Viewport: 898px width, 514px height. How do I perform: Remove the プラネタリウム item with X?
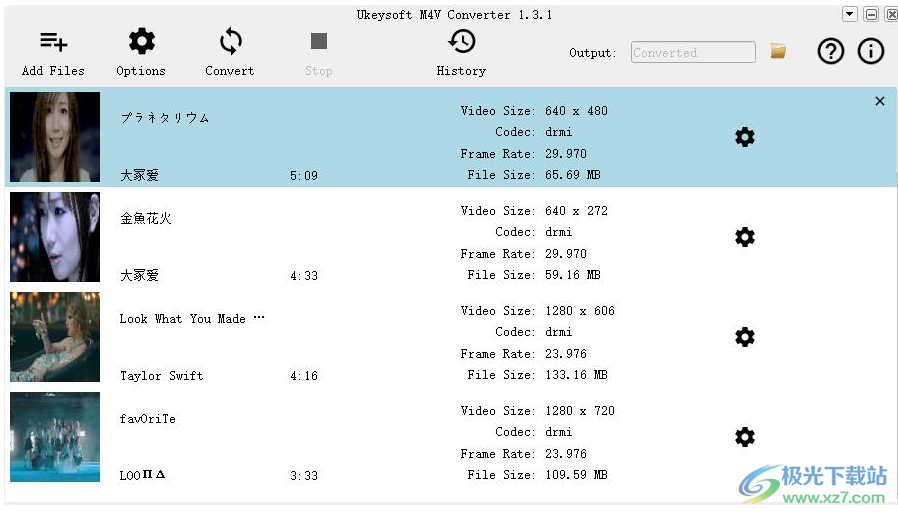click(x=880, y=101)
